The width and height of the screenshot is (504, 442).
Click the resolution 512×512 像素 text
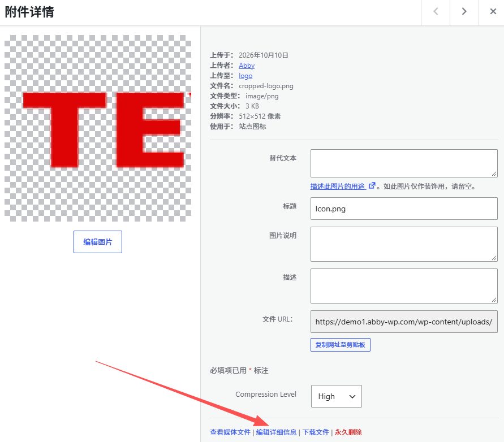click(x=260, y=116)
